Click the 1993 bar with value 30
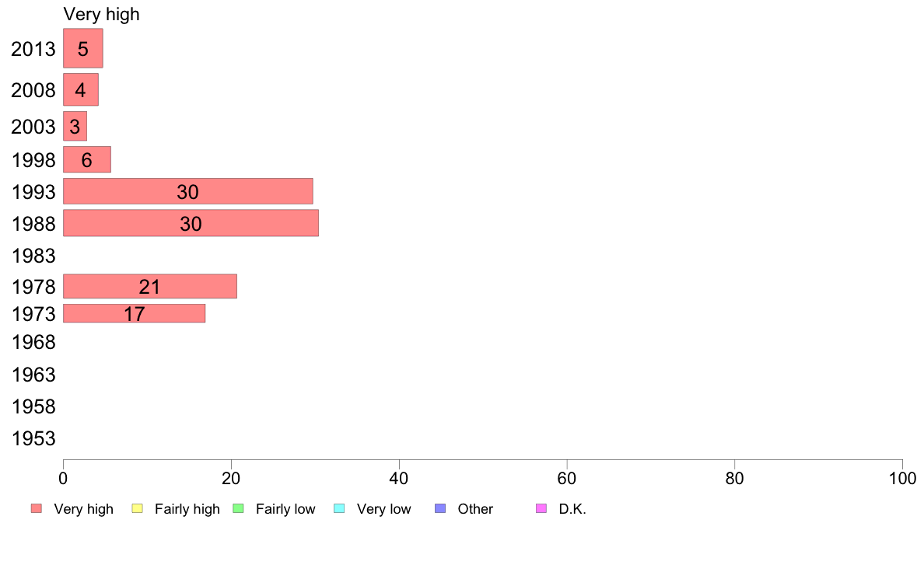 [188, 191]
